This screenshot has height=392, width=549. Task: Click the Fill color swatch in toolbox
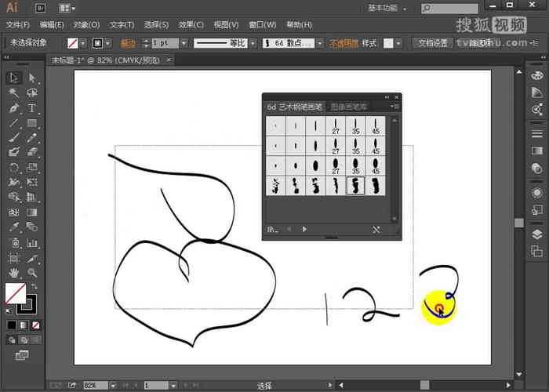pyautogui.click(x=14, y=293)
